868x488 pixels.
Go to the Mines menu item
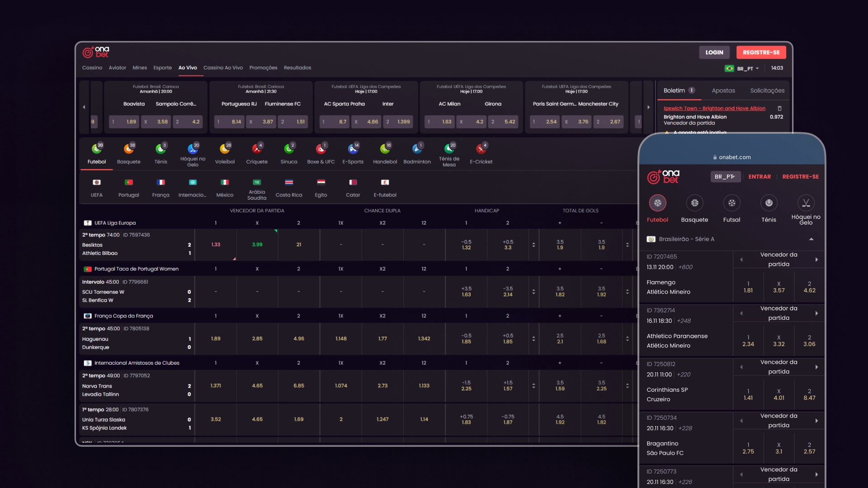140,68
